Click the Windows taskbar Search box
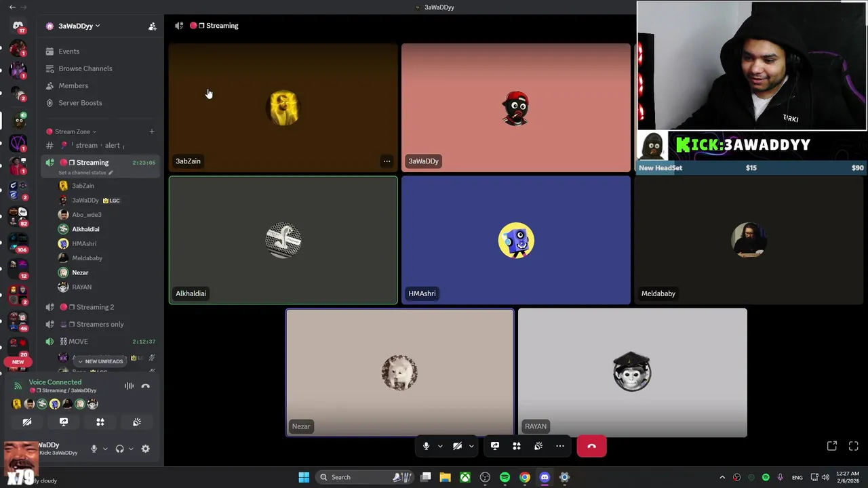This screenshot has height=488, width=868. (365, 477)
